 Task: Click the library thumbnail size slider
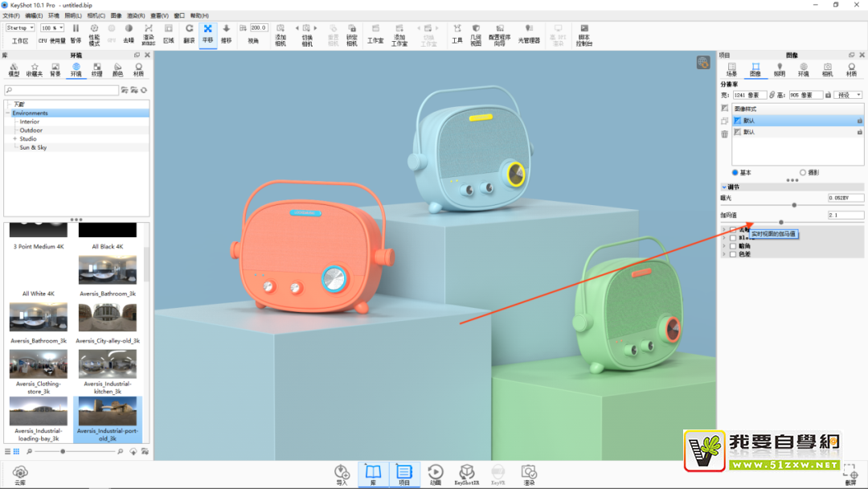coord(63,451)
